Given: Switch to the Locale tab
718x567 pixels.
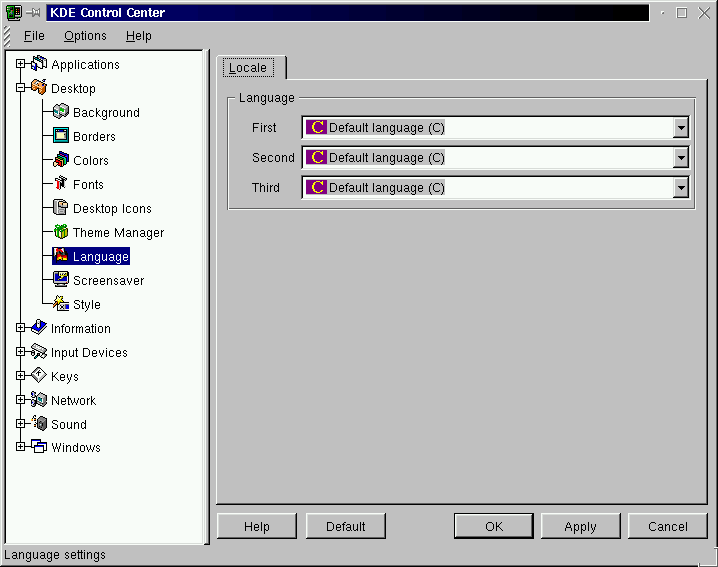Looking at the screenshot, I should click(248, 68).
